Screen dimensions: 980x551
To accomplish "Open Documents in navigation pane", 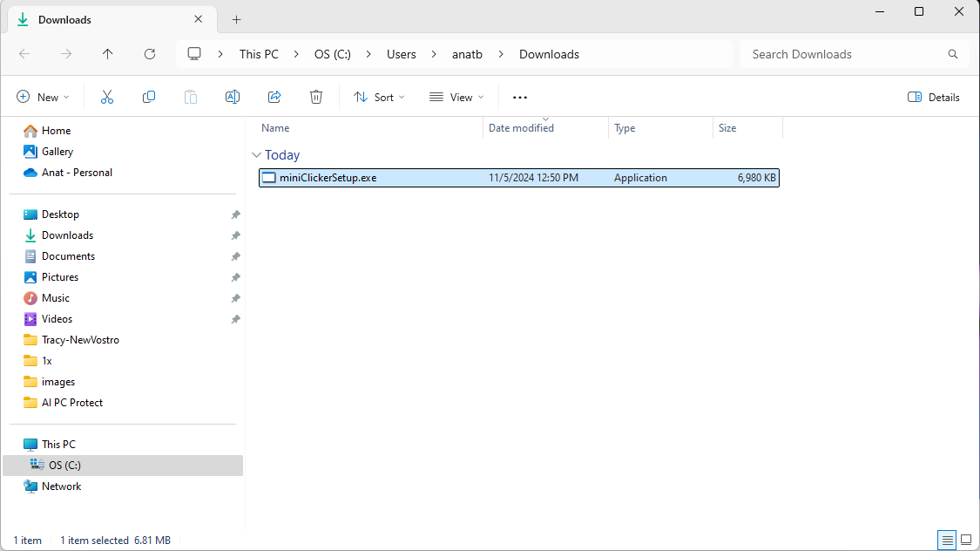I will pos(68,256).
